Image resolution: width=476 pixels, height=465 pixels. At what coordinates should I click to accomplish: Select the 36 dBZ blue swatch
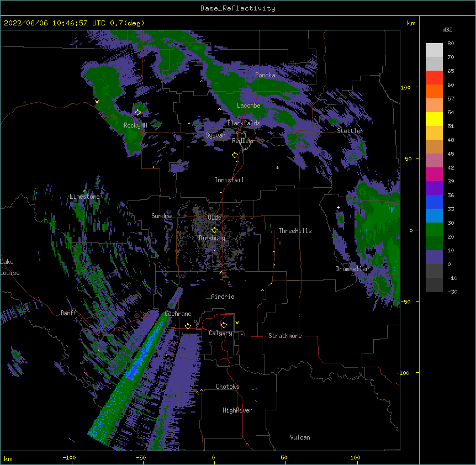[x=434, y=202]
